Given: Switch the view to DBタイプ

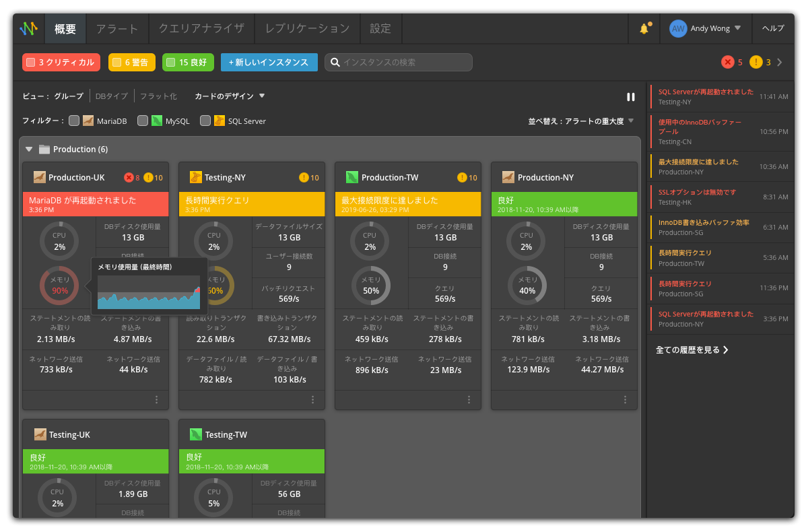Looking at the screenshot, I should (112, 96).
